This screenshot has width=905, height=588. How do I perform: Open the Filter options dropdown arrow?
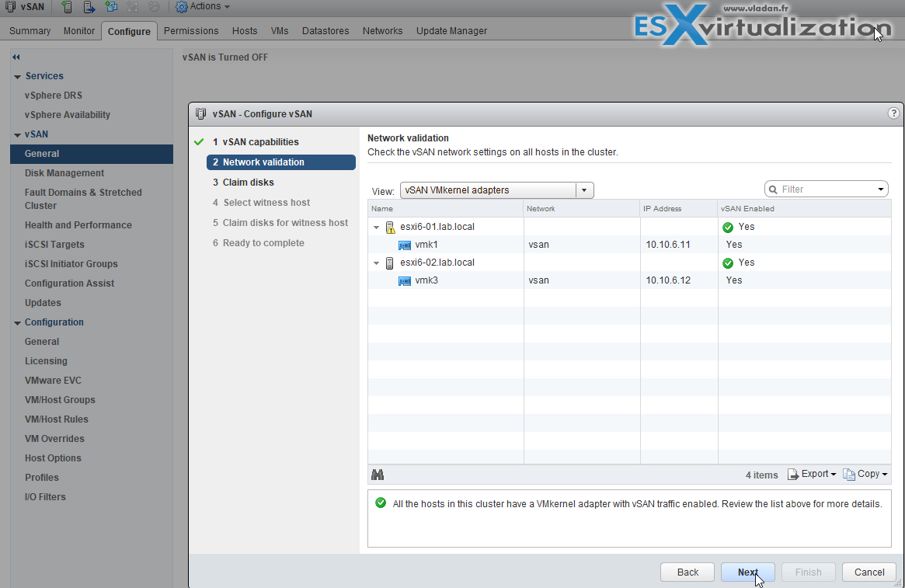pos(881,190)
